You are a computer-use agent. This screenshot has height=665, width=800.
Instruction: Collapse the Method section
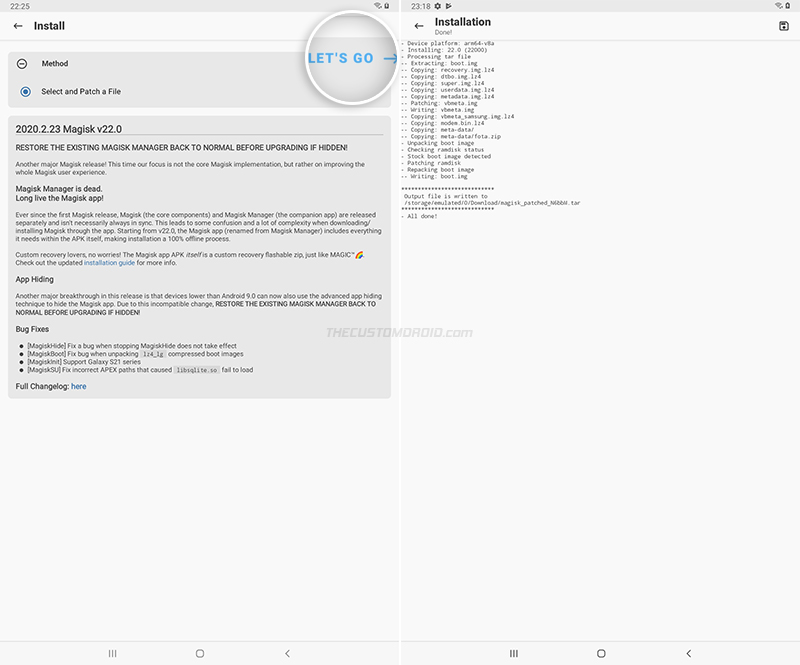22,64
